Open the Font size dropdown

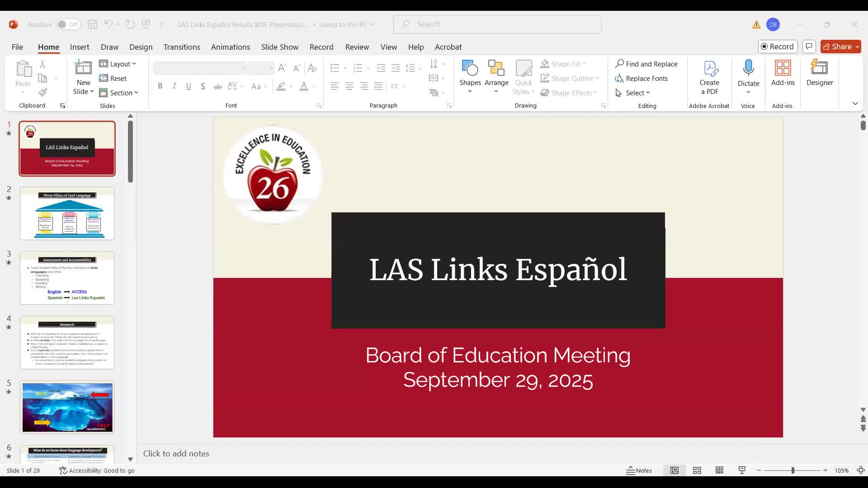point(270,68)
